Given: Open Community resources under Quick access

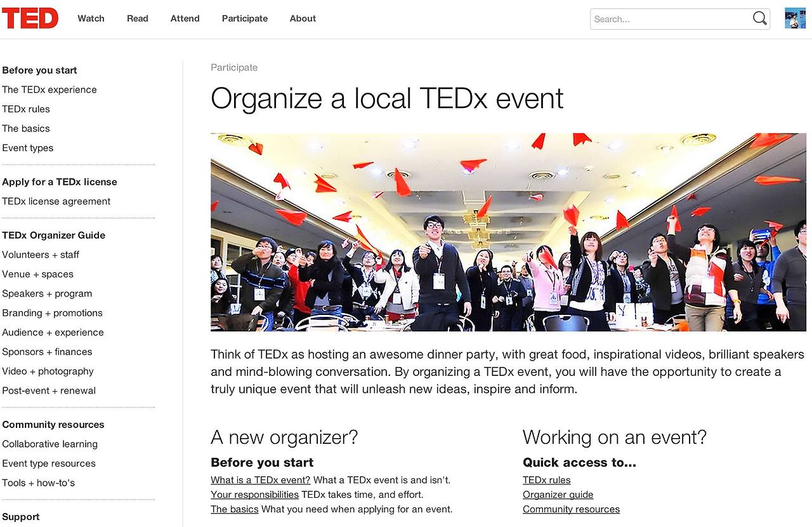Looking at the screenshot, I should click(x=572, y=509).
